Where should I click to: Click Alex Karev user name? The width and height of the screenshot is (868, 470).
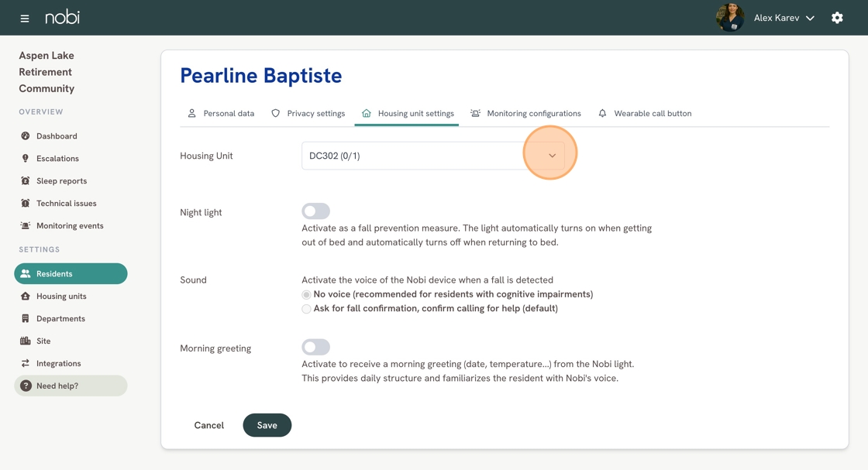[x=776, y=19]
